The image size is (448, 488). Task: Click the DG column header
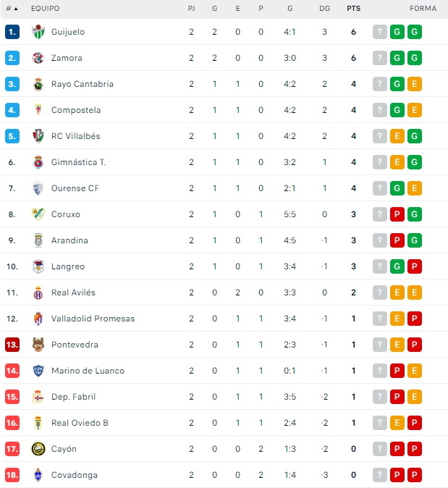tap(324, 9)
